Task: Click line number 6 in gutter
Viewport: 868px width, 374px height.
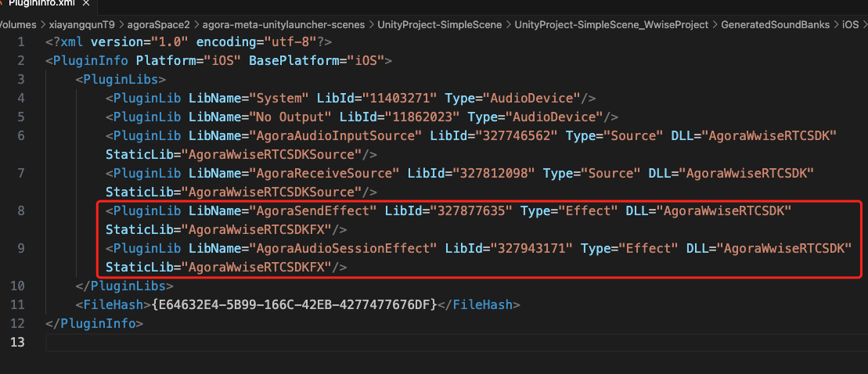Action: pyautogui.click(x=21, y=135)
